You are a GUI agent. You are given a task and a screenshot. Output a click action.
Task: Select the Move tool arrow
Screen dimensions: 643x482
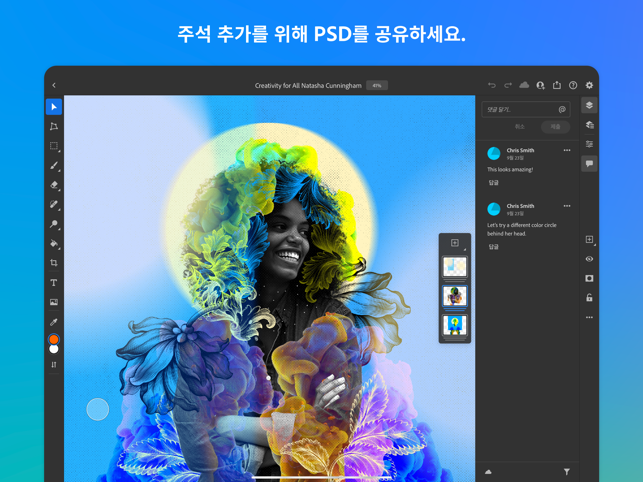(54, 107)
